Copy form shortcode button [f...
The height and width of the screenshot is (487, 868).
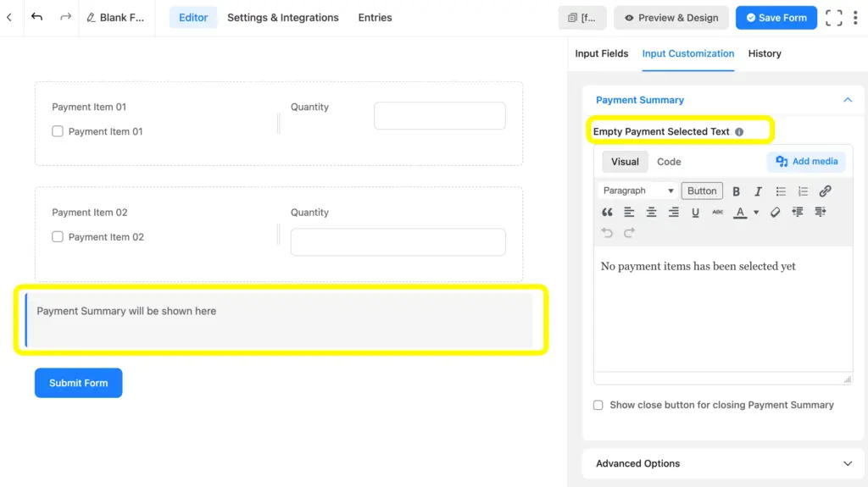pos(582,18)
